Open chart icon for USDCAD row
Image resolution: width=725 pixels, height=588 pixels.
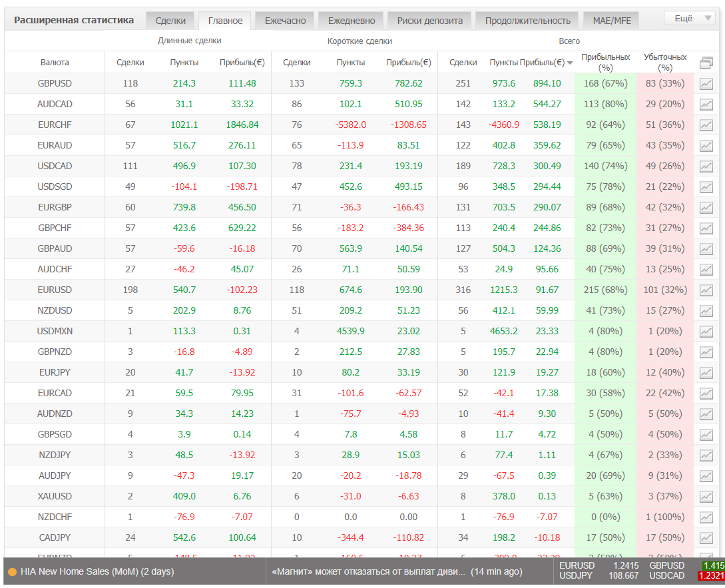point(706,166)
